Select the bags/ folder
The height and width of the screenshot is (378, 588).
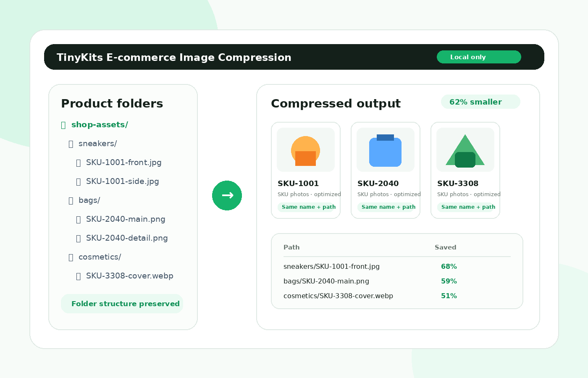[x=89, y=200]
